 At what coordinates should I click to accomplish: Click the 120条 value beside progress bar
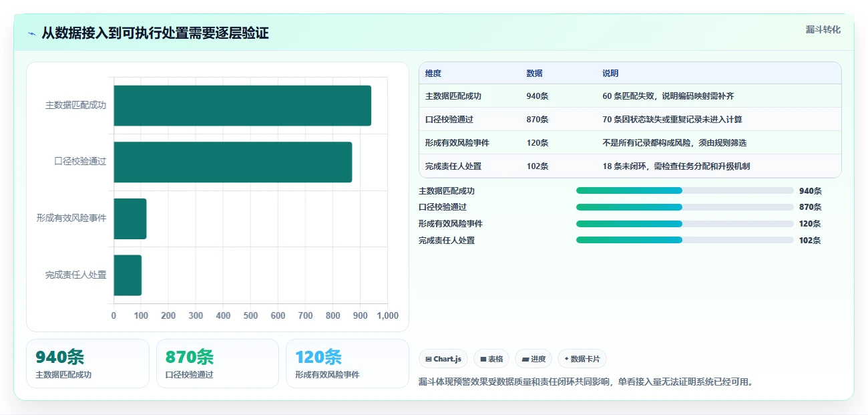pyautogui.click(x=810, y=223)
